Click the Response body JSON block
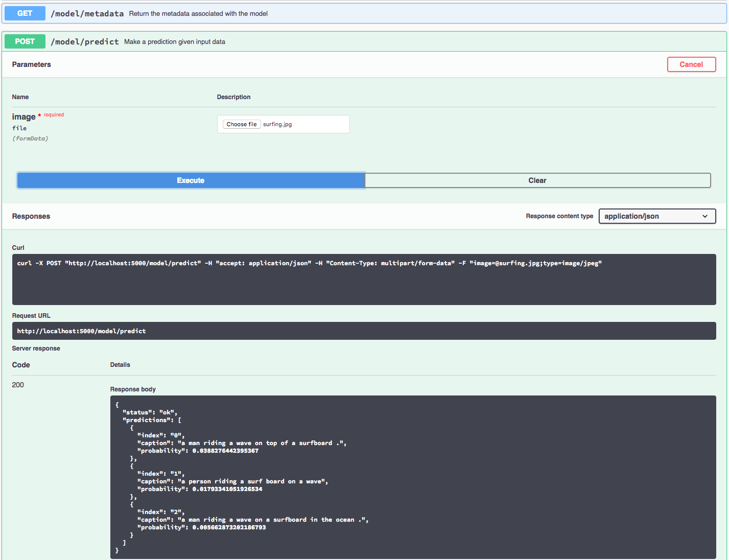The width and height of the screenshot is (729, 560). 413,477
